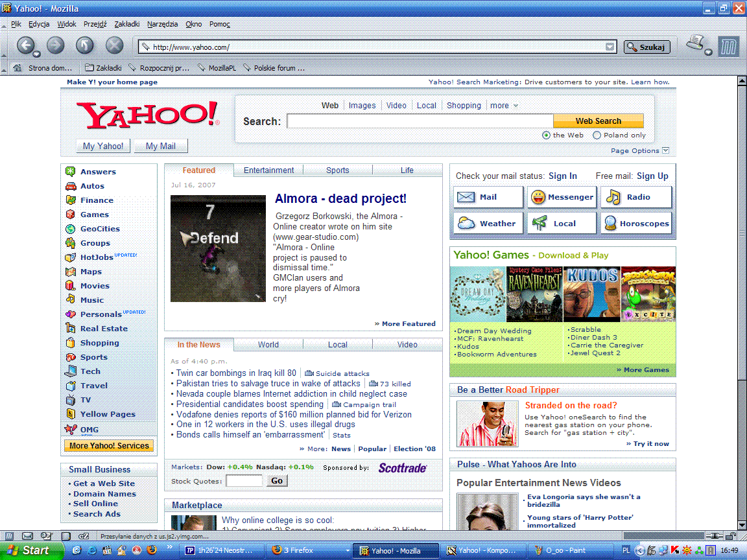Click the yellow Web Search button
Viewport: 747px width, 560px height.
click(x=598, y=121)
